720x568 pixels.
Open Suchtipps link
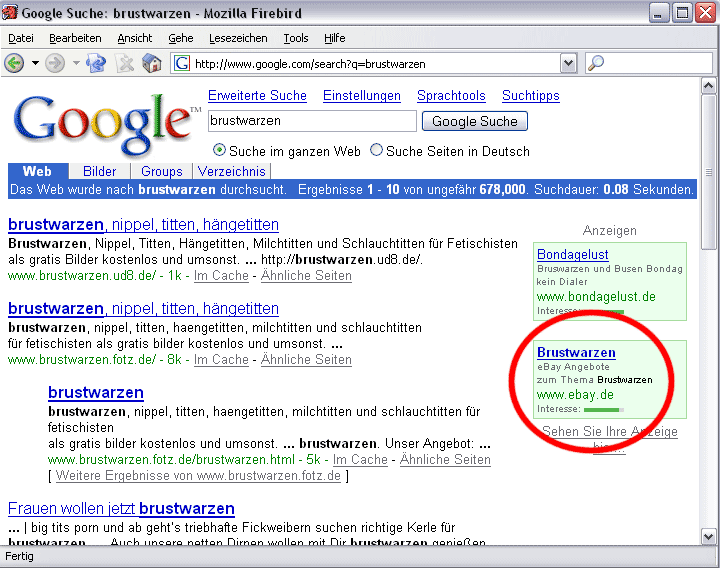531,96
